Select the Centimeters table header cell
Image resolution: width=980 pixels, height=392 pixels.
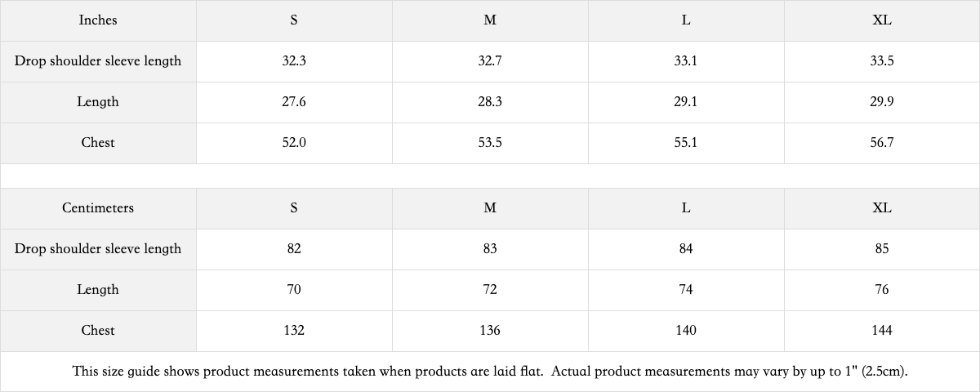coord(98,208)
